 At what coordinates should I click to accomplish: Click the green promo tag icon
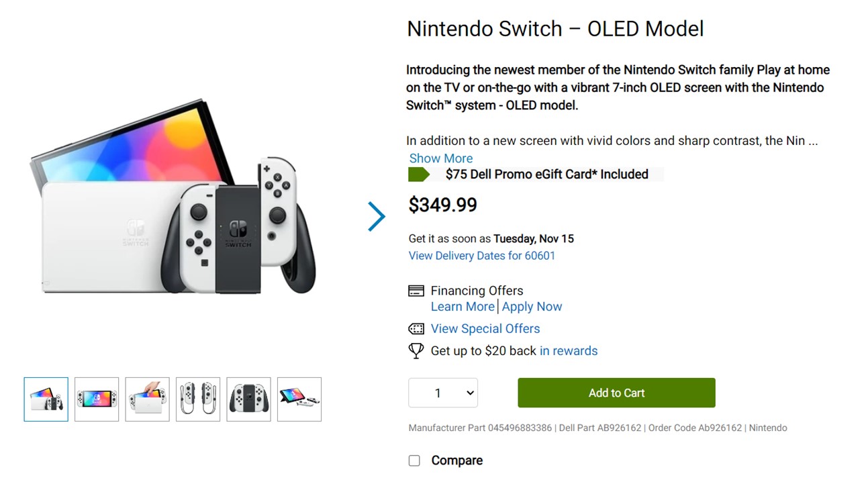[x=419, y=175]
